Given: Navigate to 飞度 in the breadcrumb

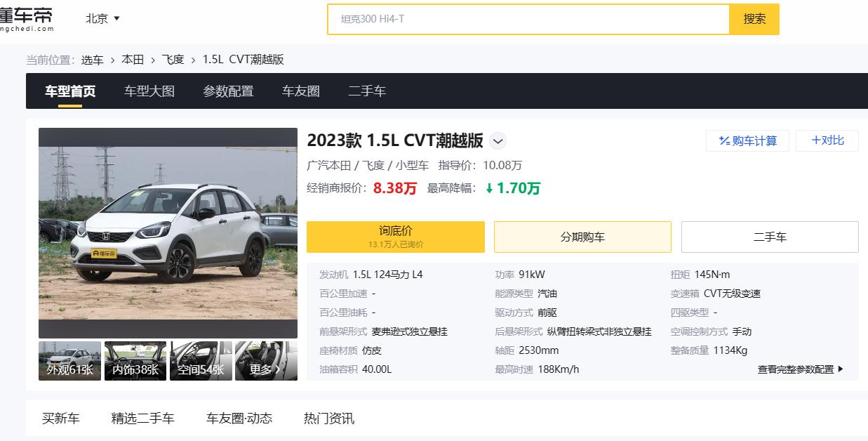Looking at the screenshot, I should point(172,60).
